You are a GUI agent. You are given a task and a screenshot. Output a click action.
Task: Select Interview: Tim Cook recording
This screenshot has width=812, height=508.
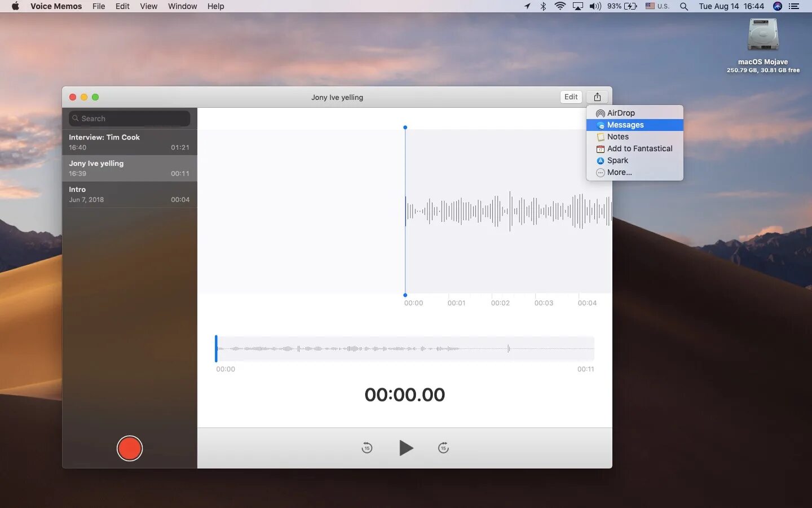[x=130, y=142]
